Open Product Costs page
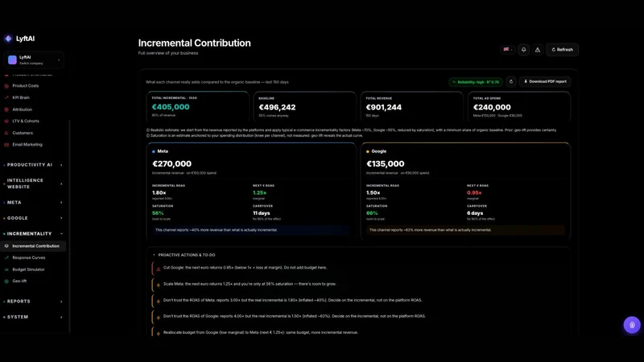The height and width of the screenshot is (362, 644). tap(26, 86)
